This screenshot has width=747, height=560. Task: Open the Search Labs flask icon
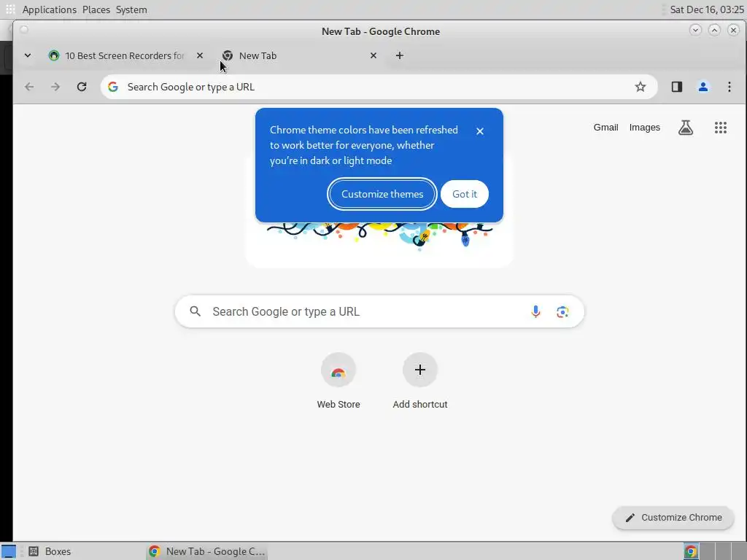point(686,127)
